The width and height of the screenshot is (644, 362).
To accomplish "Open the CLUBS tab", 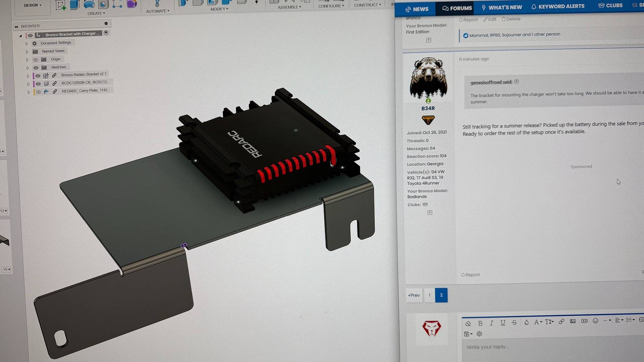I will [610, 5].
